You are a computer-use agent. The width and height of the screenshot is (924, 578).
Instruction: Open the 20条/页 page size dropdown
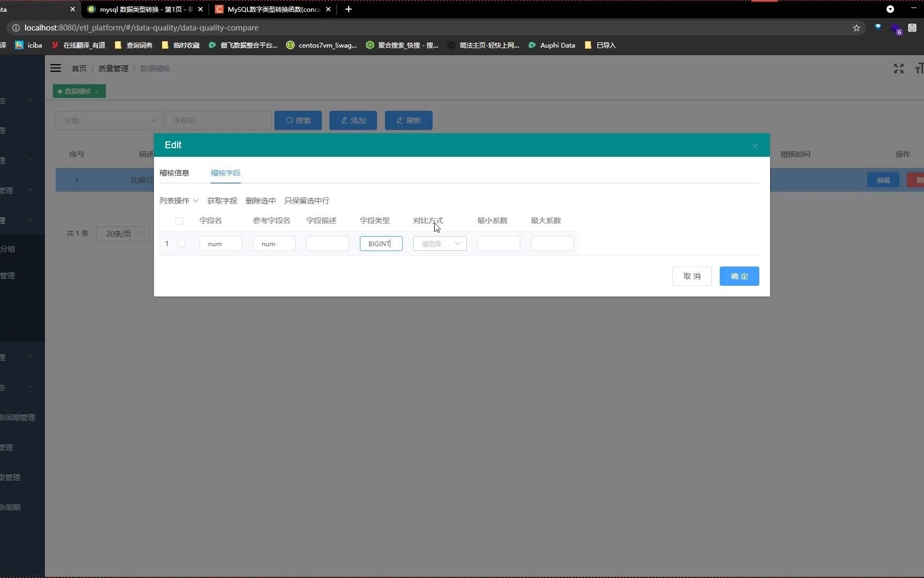click(x=123, y=234)
